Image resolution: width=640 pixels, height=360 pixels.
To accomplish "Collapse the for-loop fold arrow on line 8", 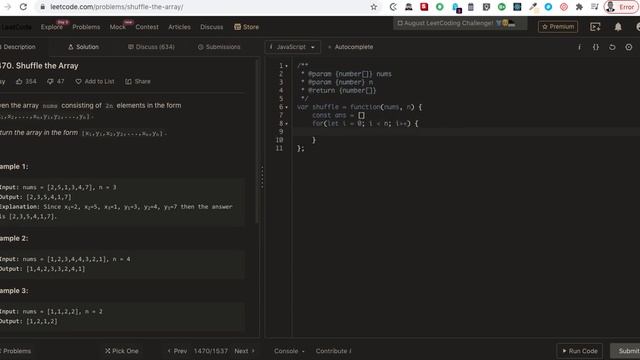I will pyautogui.click(x=287, y=124).
